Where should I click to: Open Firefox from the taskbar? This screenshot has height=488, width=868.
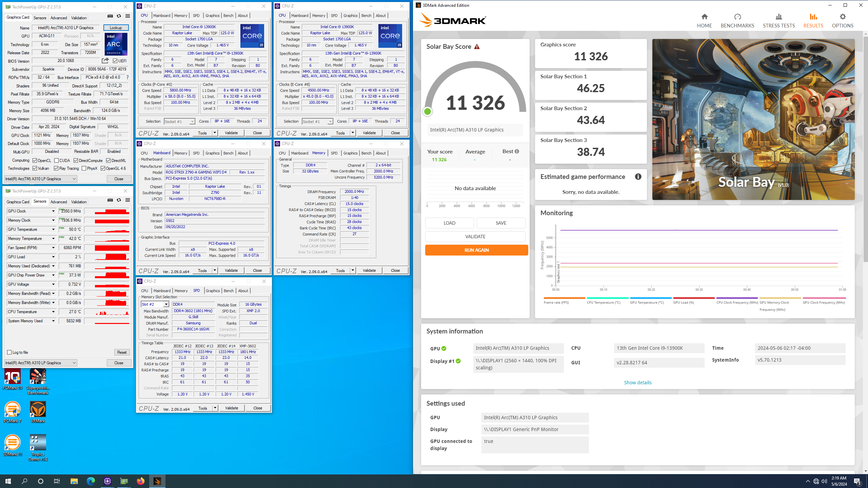(140, 481)
